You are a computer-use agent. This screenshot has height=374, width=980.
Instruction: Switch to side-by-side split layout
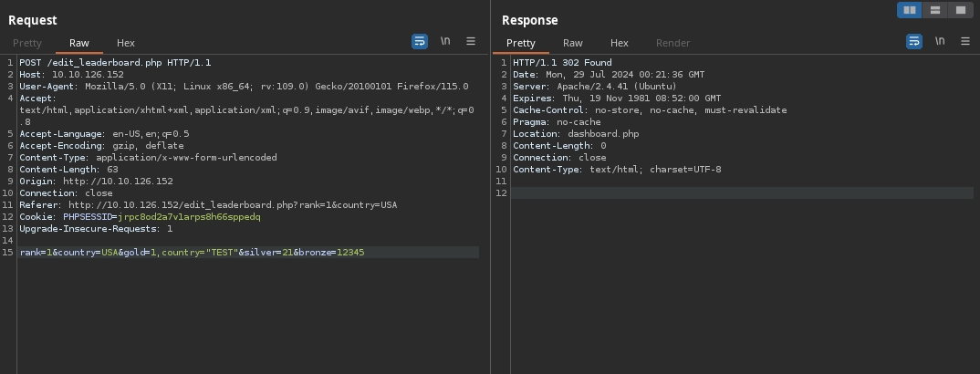point(909,10)
